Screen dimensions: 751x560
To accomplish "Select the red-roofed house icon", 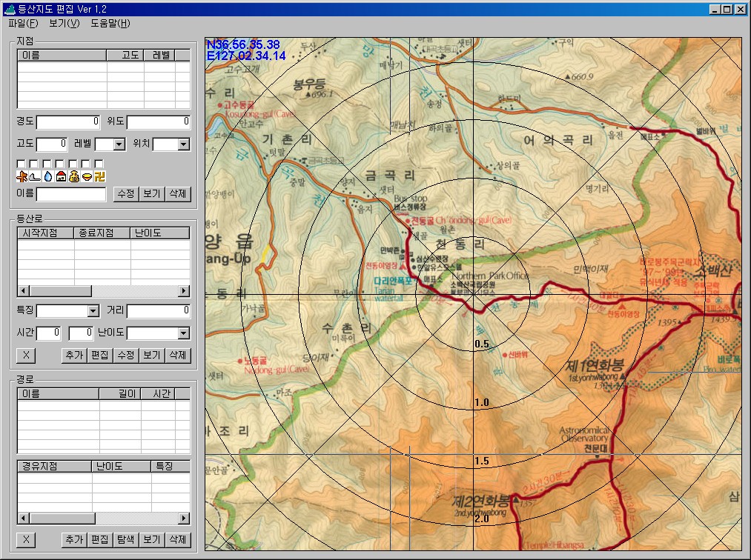I will tap(61, 176).
